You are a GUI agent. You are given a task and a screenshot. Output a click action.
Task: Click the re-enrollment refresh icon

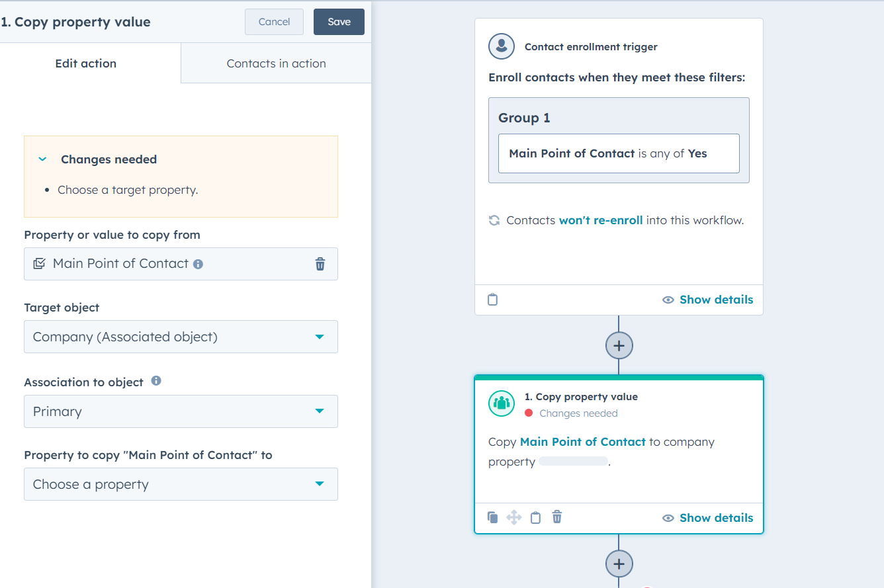coord(494,220)
